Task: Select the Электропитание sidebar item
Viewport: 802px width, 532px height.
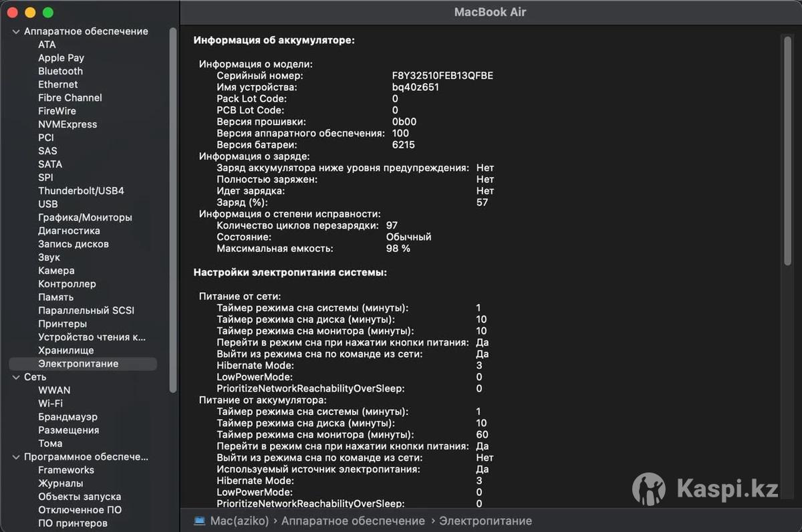Action: click(78, 364)
